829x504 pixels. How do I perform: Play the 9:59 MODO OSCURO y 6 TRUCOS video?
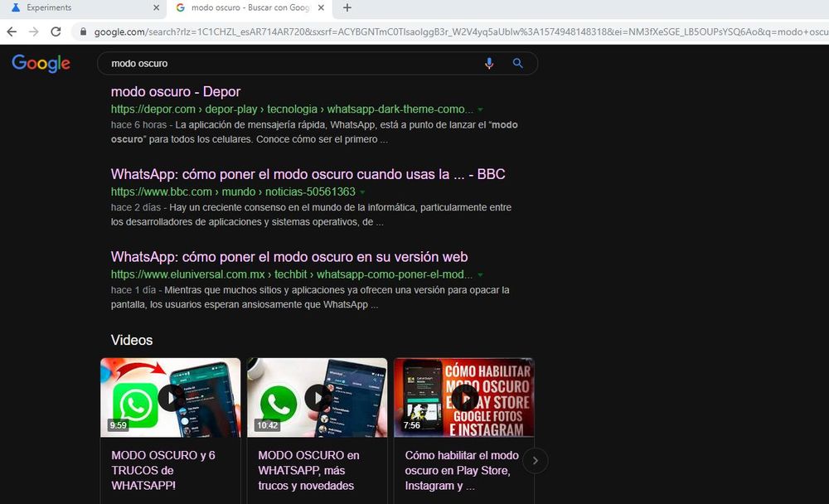tap(170, 398)
